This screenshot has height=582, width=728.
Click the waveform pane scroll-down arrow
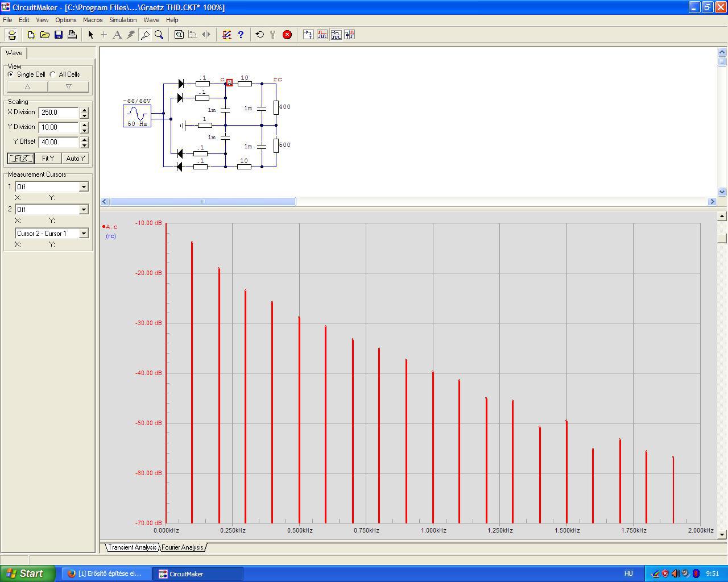[722, 534]
